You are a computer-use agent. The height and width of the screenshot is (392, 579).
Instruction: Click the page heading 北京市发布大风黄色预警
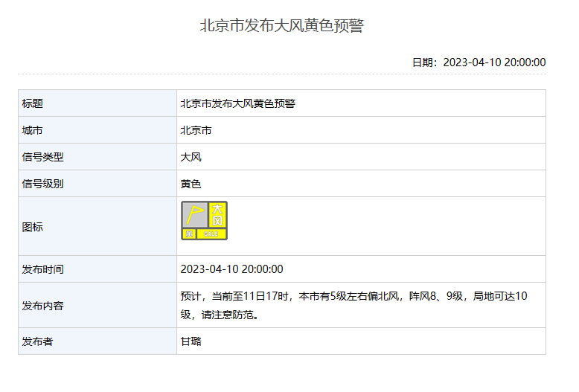[281, 25]
